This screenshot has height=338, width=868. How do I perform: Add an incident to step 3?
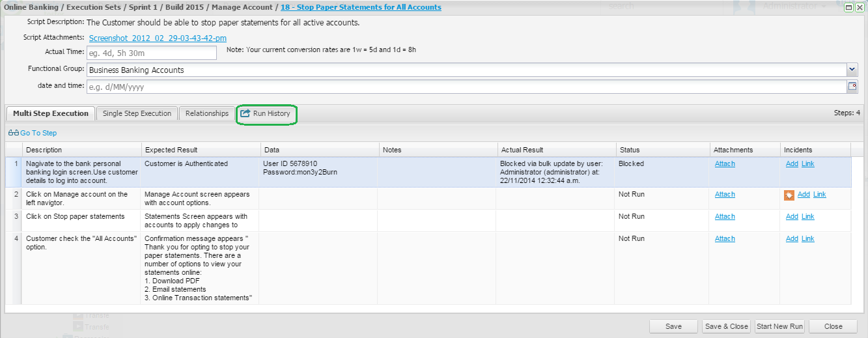click(x=791, y=217)
